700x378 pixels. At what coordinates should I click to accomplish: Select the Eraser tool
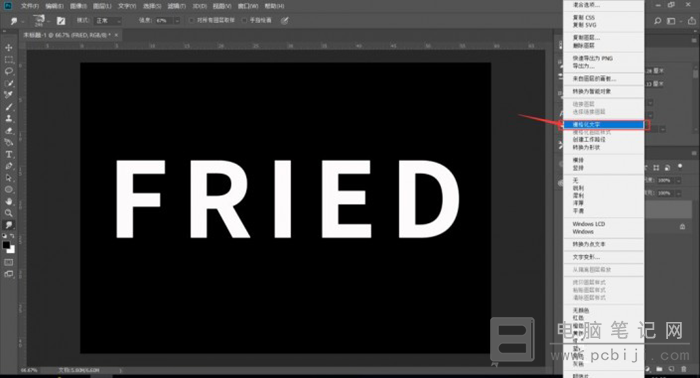tap(8, 130)
